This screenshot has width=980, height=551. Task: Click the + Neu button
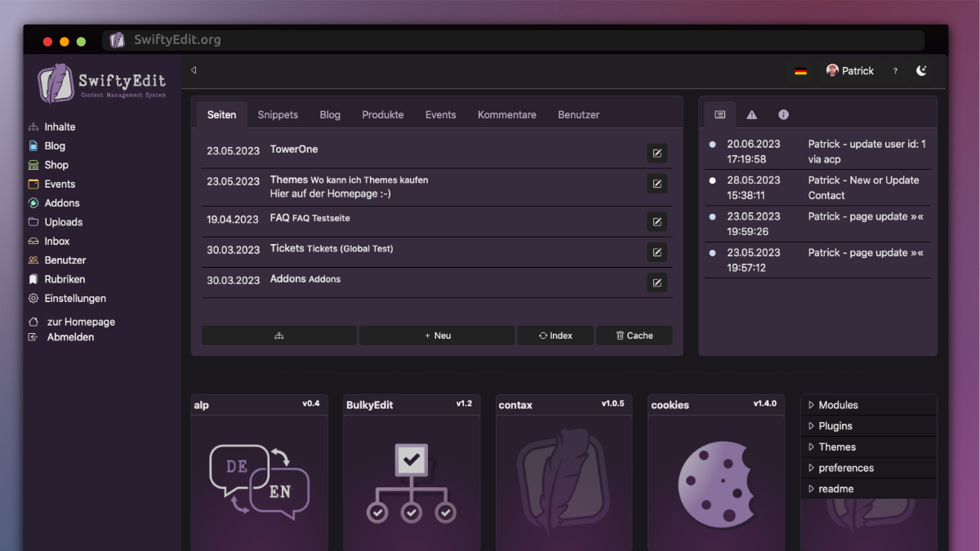pyautogui.click(x=436, y=335)
